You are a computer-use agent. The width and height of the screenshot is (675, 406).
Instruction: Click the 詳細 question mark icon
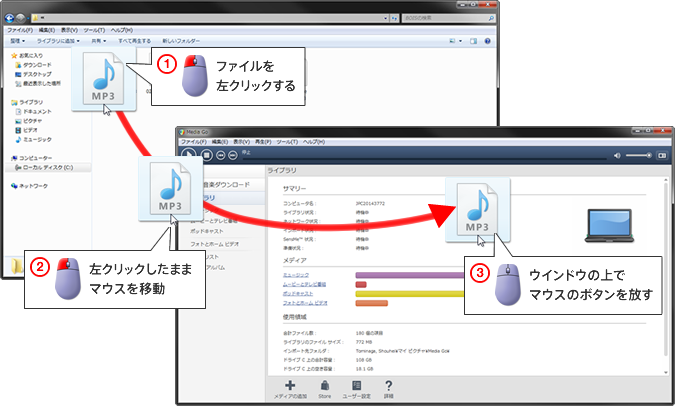388,386
